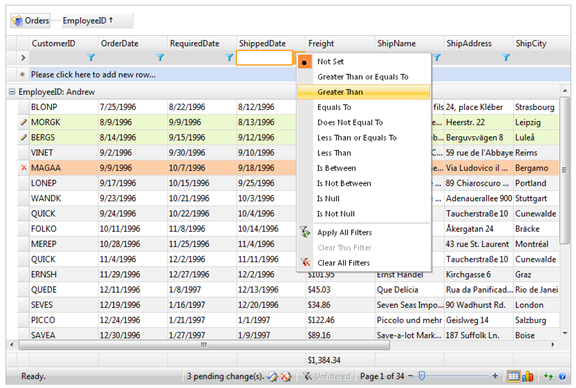Screen dimensions: 576x388
Task: Focus ShippedDate filter input box
Action: [x=264, y=58]
